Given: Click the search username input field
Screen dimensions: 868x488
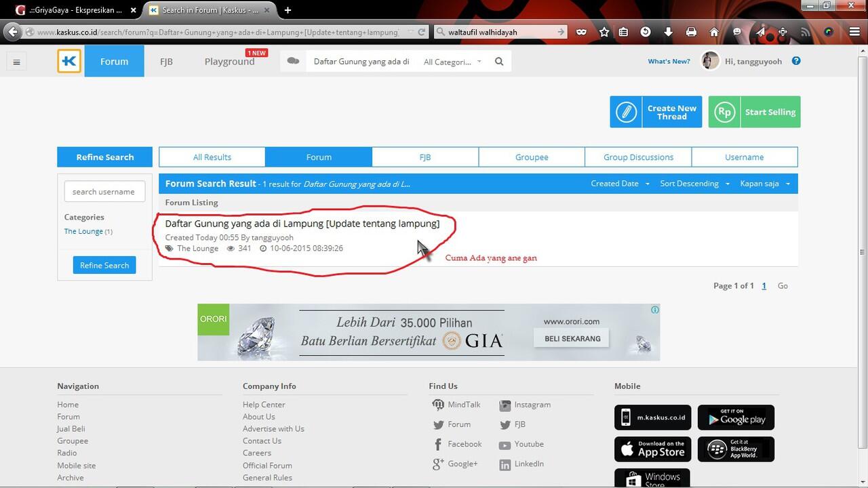Looking at the screenshot, I should tap(104, 192).
